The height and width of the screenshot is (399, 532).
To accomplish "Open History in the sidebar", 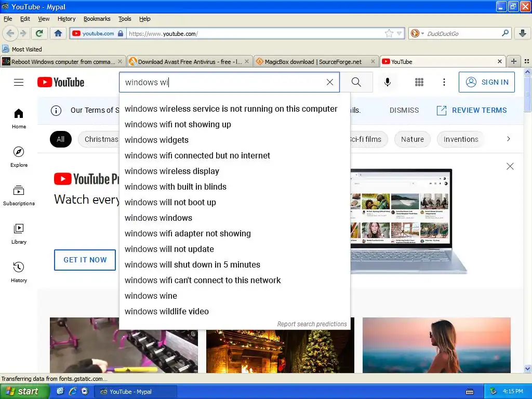I will [x=19, y=272].
